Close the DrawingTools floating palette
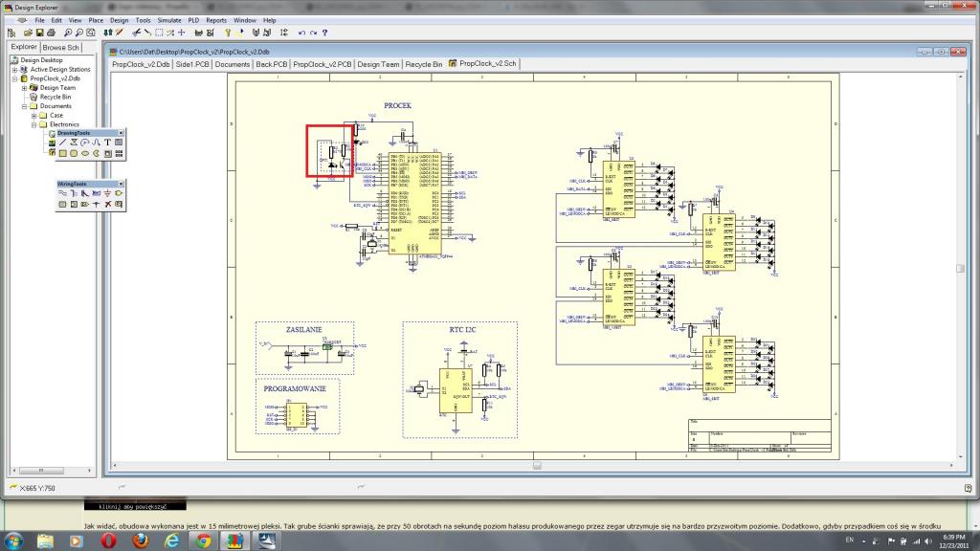 click(120, 133)
